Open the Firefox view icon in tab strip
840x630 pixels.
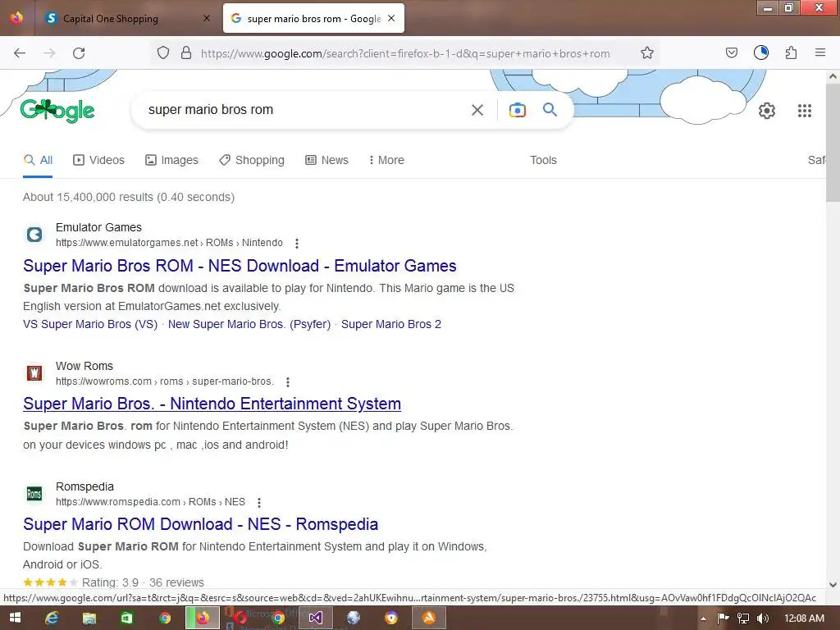click(16, 18)
